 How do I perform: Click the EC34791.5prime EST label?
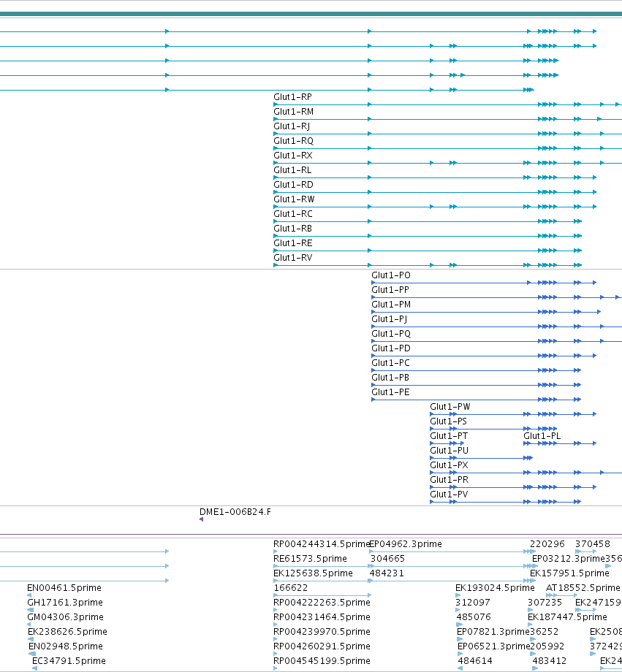click(x=69, y=660)
